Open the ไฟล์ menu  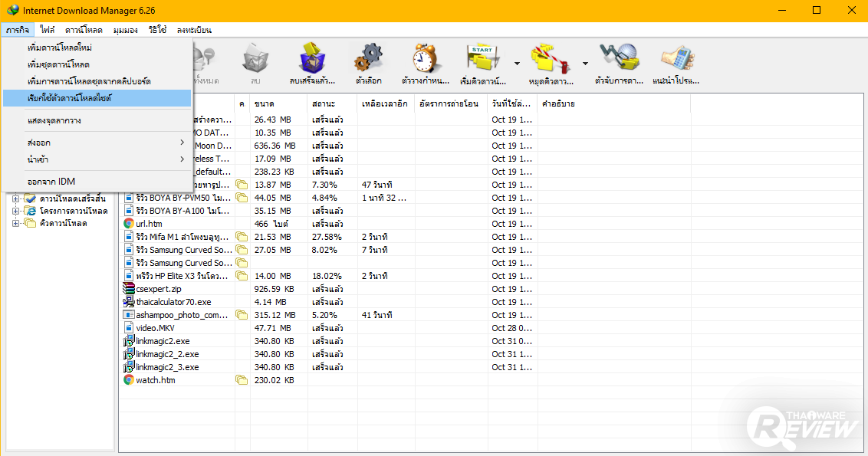click(x=48, y=30)
